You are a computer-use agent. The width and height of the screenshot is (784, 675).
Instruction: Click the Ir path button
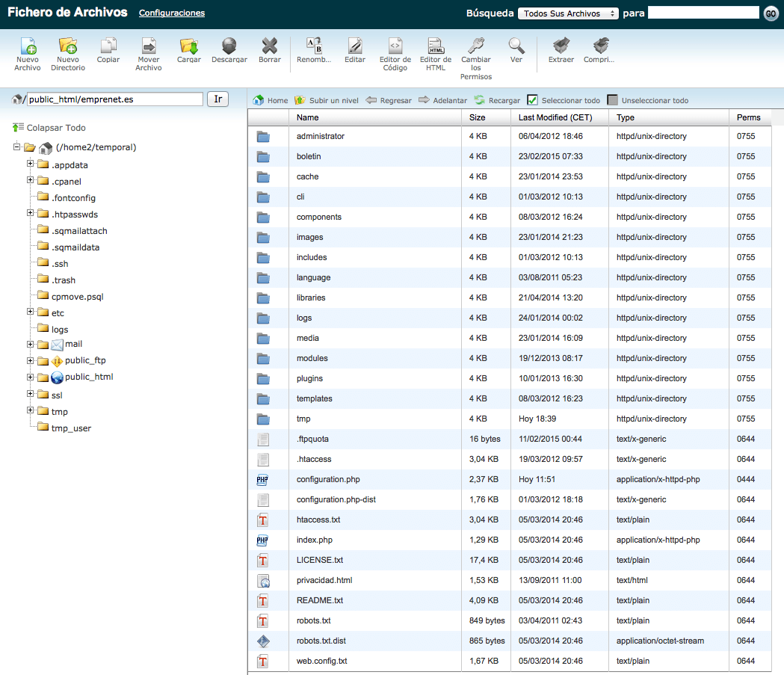(218, 99)
